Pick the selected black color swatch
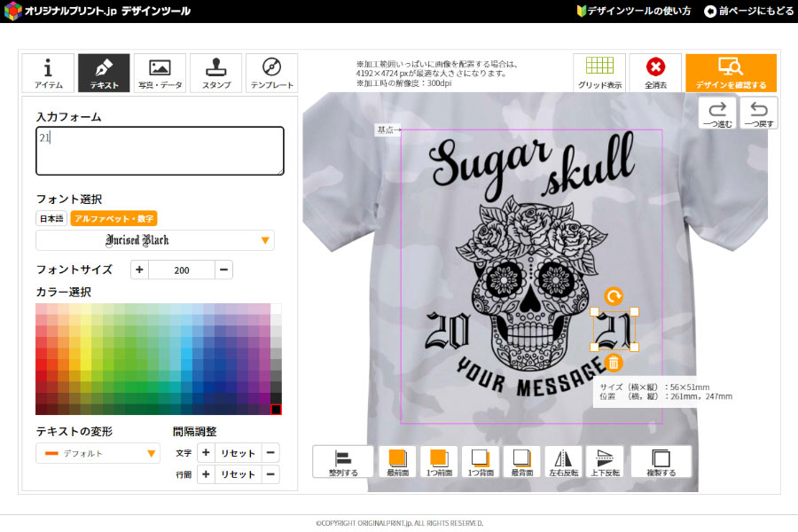 [x=276, y=409]
